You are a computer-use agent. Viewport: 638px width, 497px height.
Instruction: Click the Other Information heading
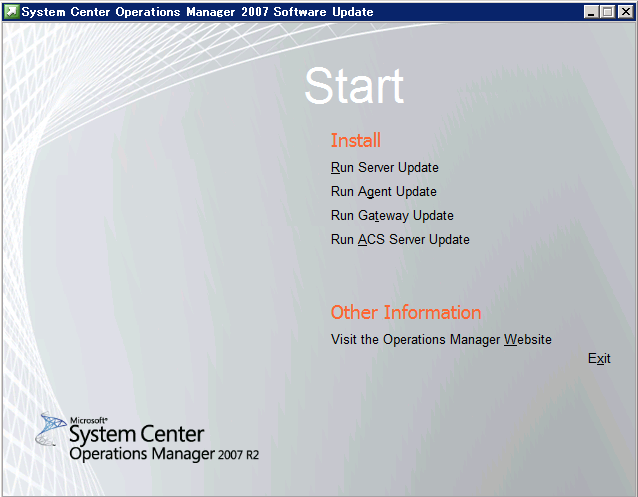[406, 313]
